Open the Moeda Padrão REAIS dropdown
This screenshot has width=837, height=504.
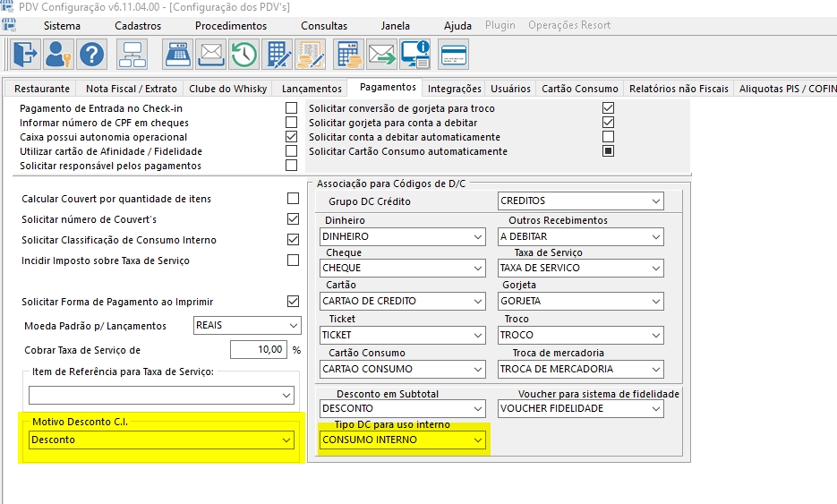click(x=247, y=325)
